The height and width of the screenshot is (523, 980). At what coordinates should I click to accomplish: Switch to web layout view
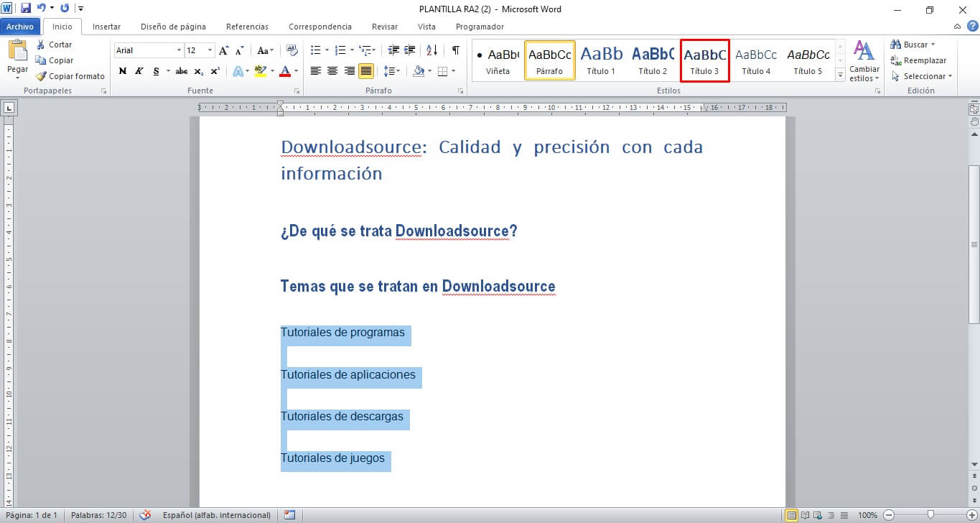point(818,515)
